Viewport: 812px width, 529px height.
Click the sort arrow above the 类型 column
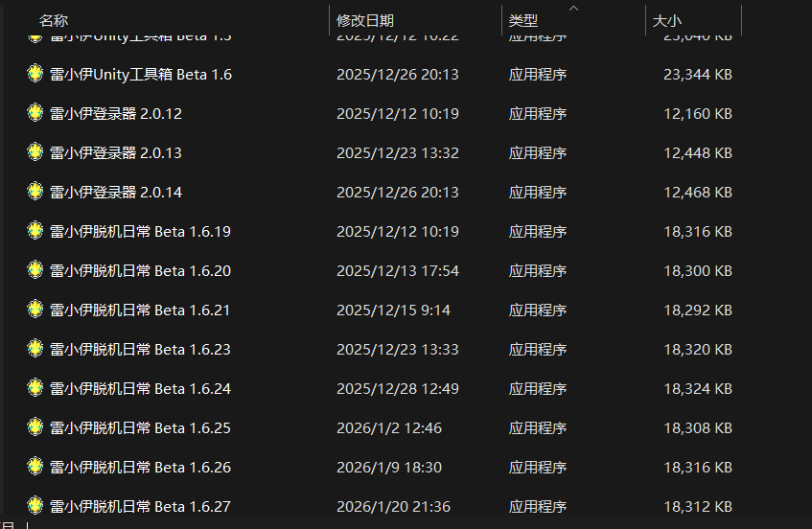[x=573, y=9]
